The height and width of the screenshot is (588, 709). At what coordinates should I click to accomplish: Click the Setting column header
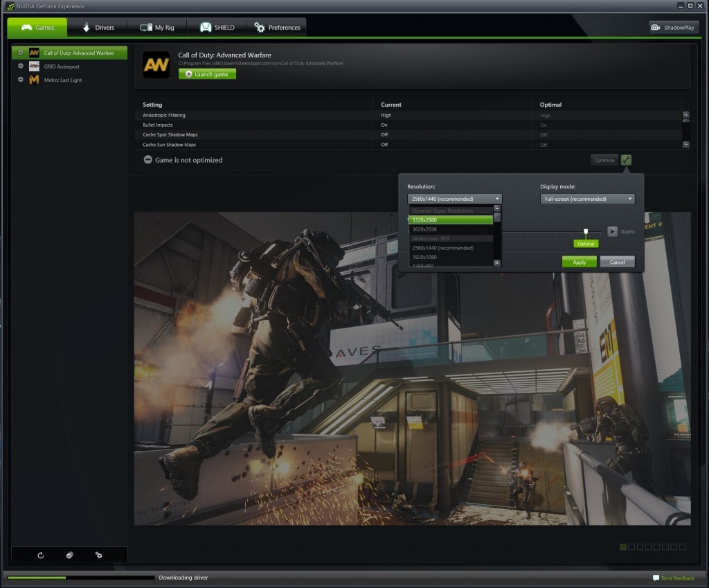click(152, 105)
